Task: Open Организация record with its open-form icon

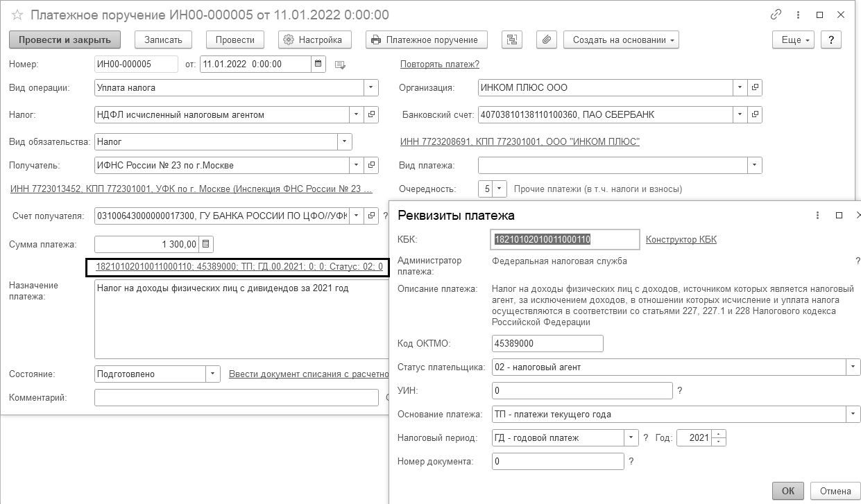Action: 756,88
